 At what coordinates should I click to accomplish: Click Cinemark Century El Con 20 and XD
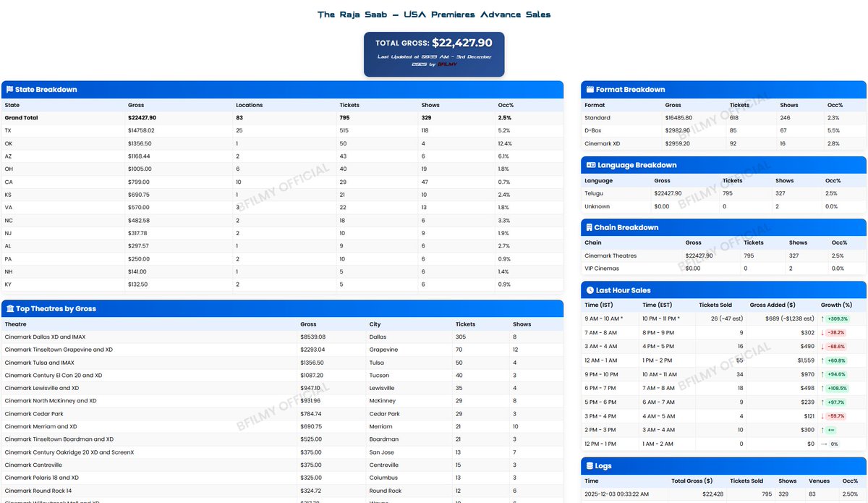52,376
